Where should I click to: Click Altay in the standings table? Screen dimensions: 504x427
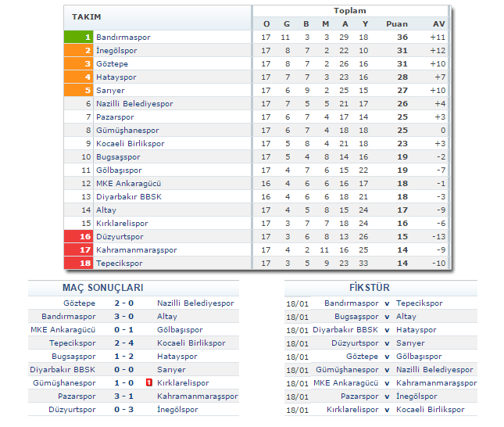point(105,210)
